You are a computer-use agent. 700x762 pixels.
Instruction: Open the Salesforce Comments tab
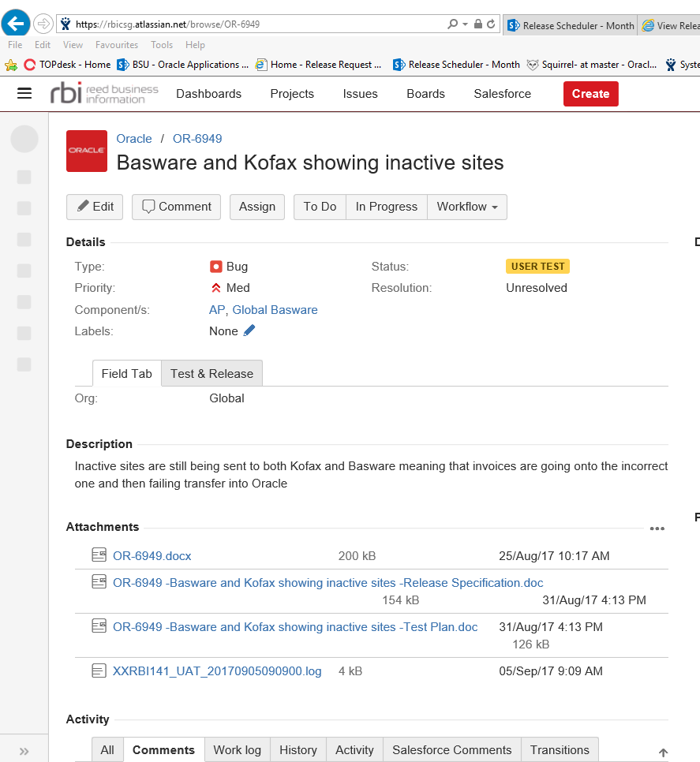coord(452,750)
